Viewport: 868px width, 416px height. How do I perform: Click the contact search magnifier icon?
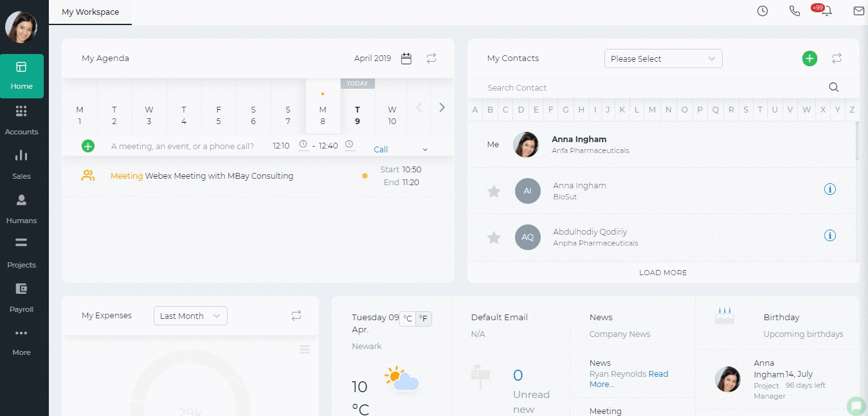834,87
